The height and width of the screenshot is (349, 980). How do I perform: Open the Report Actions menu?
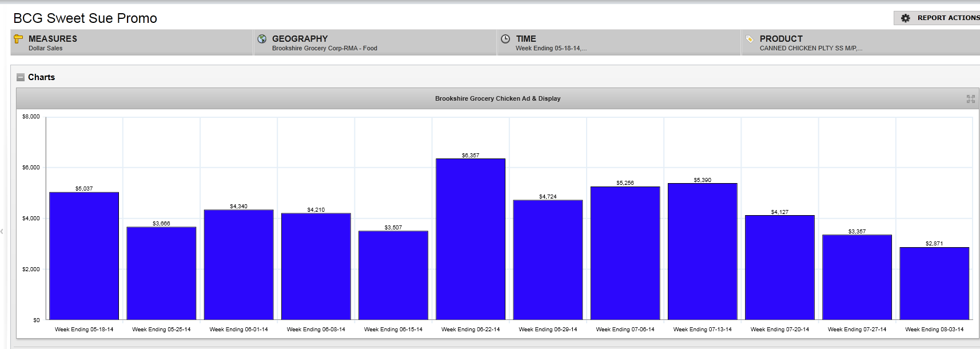click(947, 18)
